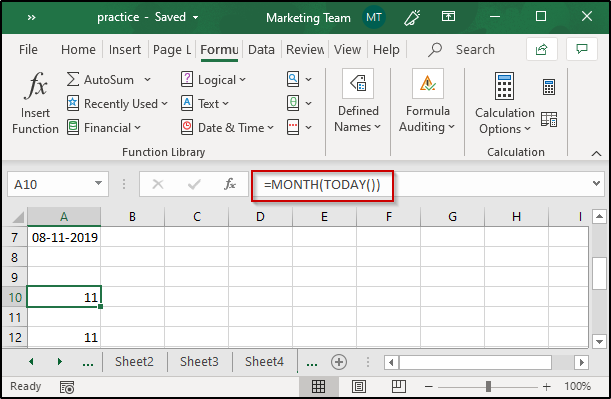Click the formula bar text
The width and height of the screenshot is (611, 399).
pyautogui.click(x=322, y=184)
